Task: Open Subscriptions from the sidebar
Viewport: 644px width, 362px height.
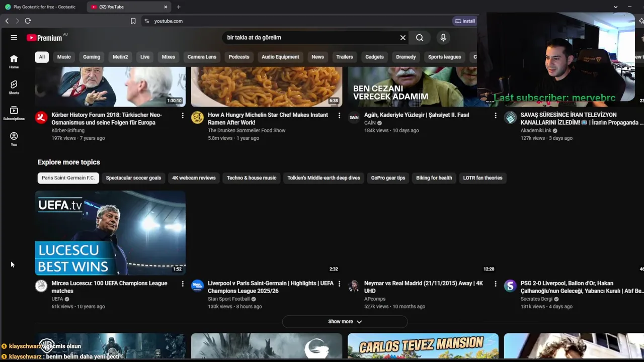Action: (14, 113)
